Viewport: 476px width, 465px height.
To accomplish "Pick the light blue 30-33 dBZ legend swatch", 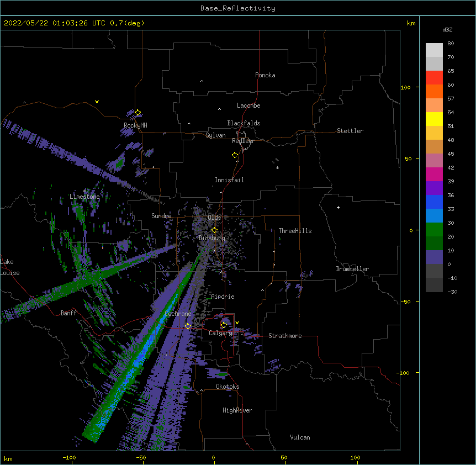I will tap(434, 216).
